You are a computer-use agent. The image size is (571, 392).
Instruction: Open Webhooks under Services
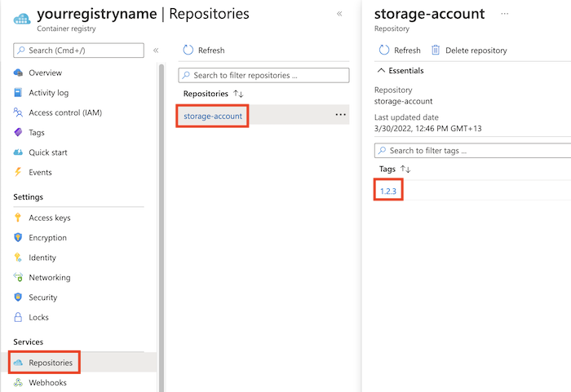coord(47,383)
